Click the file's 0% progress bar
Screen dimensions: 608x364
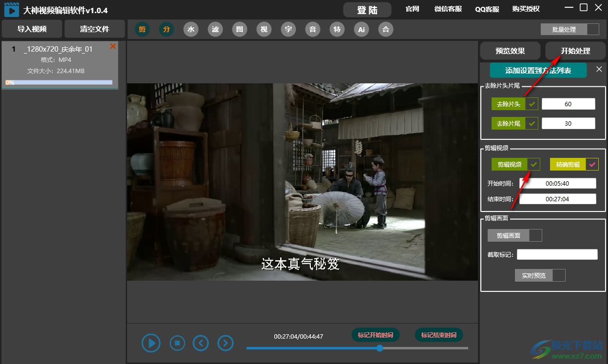tap(59, 82)
